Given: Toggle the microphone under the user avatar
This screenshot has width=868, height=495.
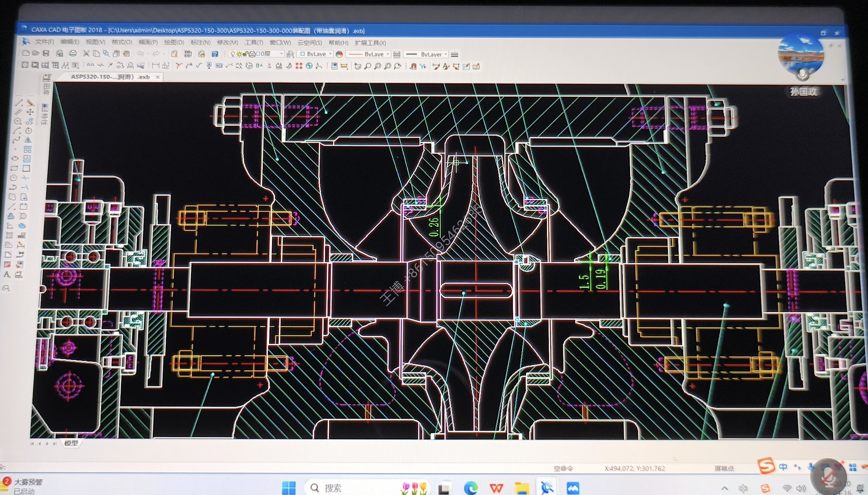Looking at the screenshot, I should tap(802, 74).
